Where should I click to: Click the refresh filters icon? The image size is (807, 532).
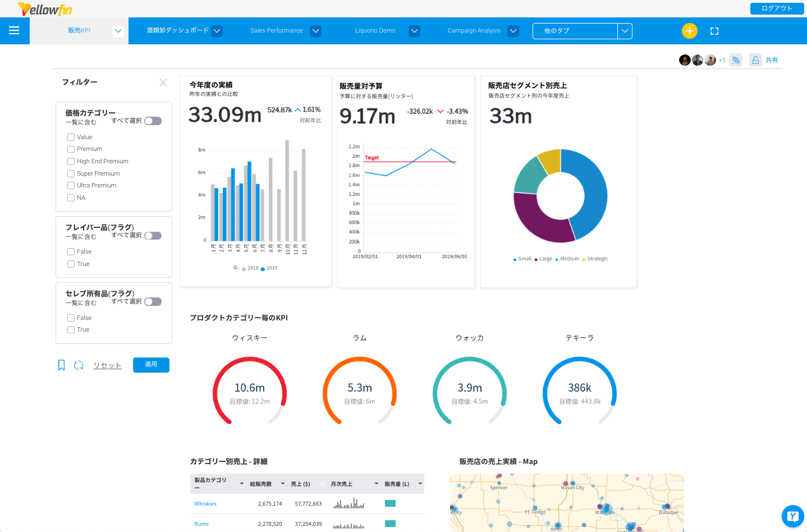[79, 365]
